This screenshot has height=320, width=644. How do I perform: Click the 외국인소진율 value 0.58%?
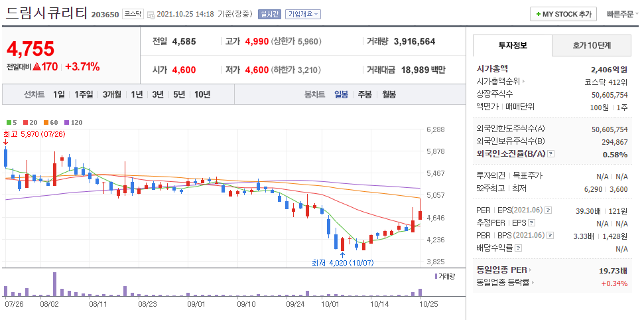tap(615, 155)
